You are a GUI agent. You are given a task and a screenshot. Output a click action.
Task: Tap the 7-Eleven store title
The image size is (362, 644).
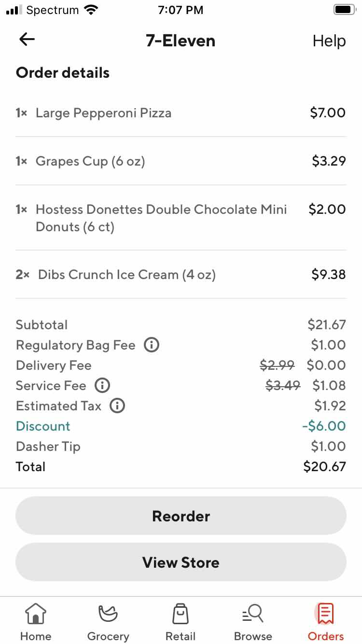tap(181, 41)
